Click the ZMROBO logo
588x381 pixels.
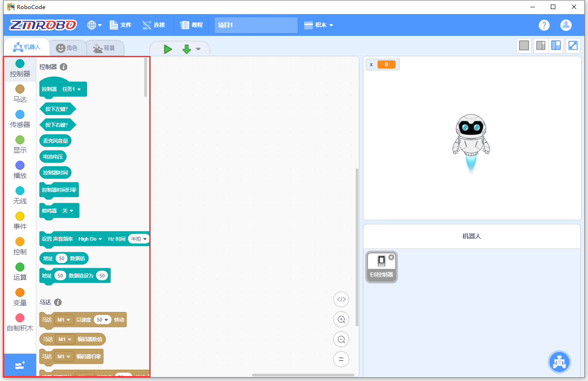(x=43, y=25)
